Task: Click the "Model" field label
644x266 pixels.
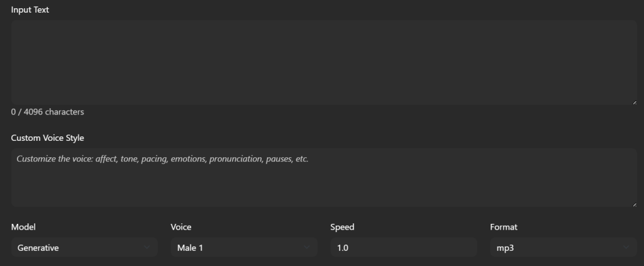Action: tap(24, 227)
